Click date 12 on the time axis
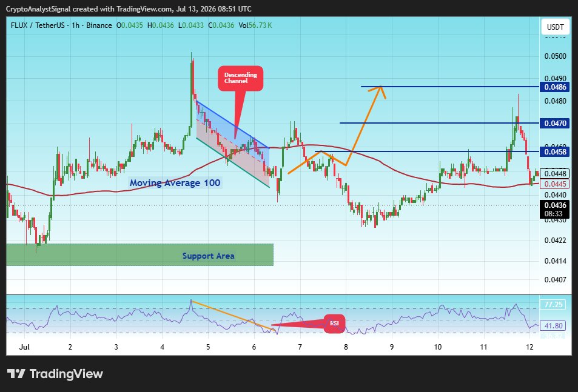Image resolution: width=578 pixels, height=392 pixels. (529, 347)
